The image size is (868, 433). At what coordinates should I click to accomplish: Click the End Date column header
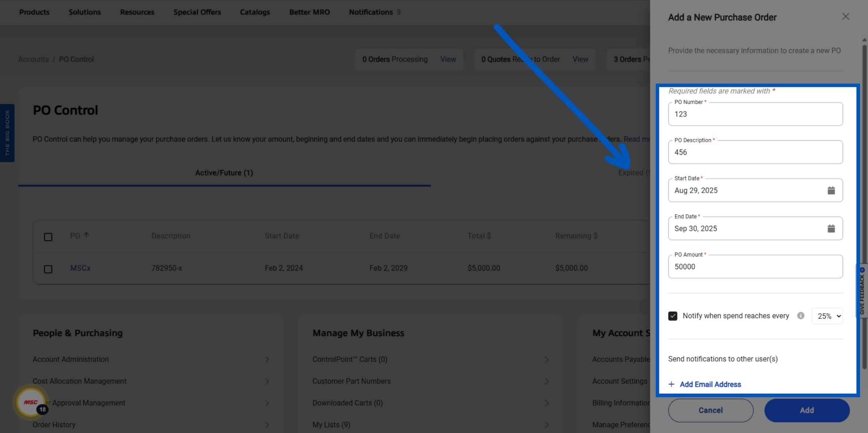tap(385, 236)
